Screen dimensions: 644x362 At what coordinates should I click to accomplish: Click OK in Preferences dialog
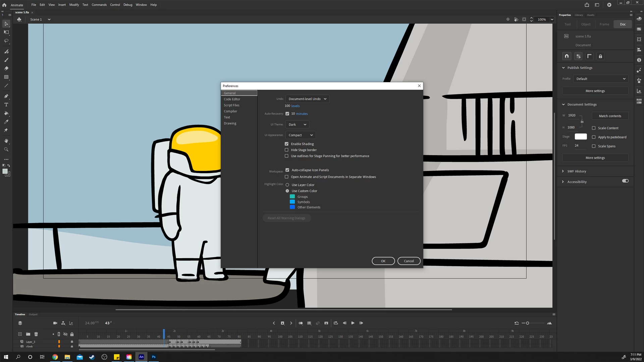coord(383,261)
